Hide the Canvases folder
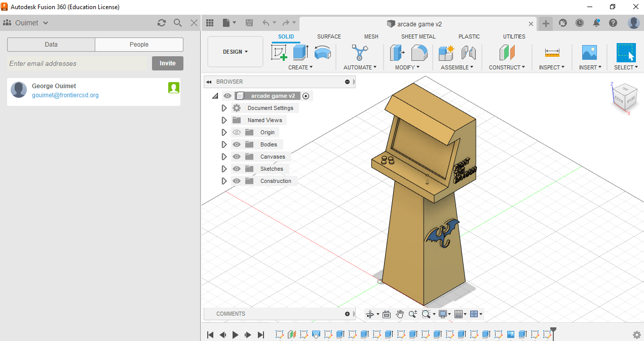644x341 pixels. (237, 157)
